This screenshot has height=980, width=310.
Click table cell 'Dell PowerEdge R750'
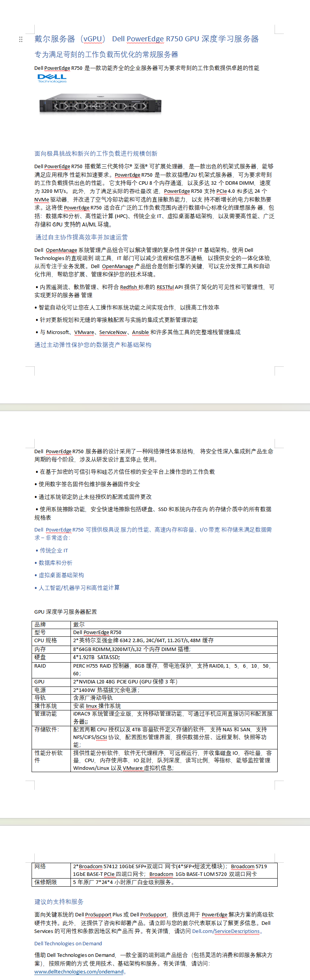click(x=174, y=632)
